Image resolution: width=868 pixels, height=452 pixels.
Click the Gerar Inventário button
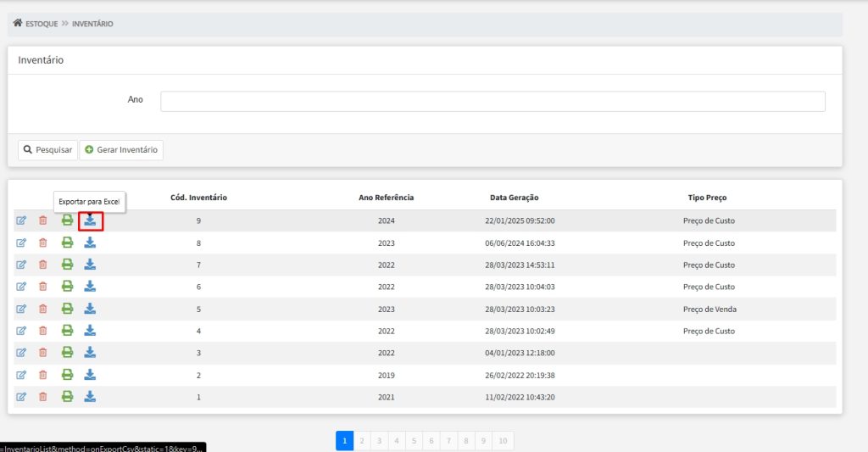pyautogui.click(x=121, y=149)
